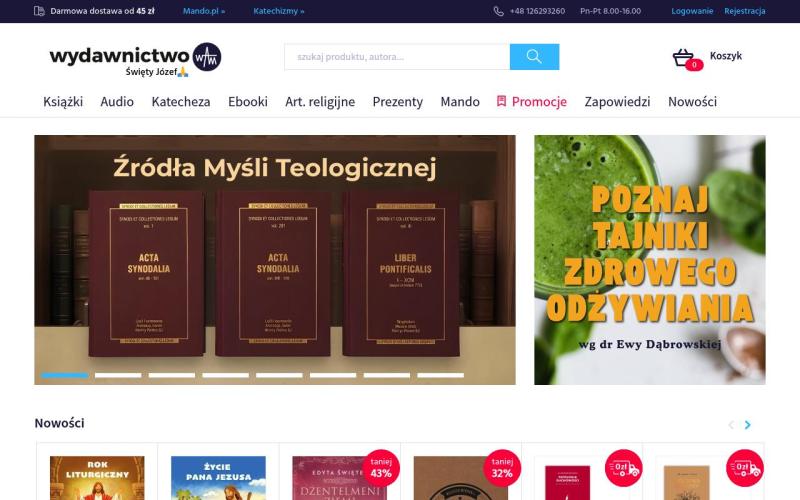Viewport: 800px width, 500px height.
Task: Focus the product search input field
Action: 397,57
